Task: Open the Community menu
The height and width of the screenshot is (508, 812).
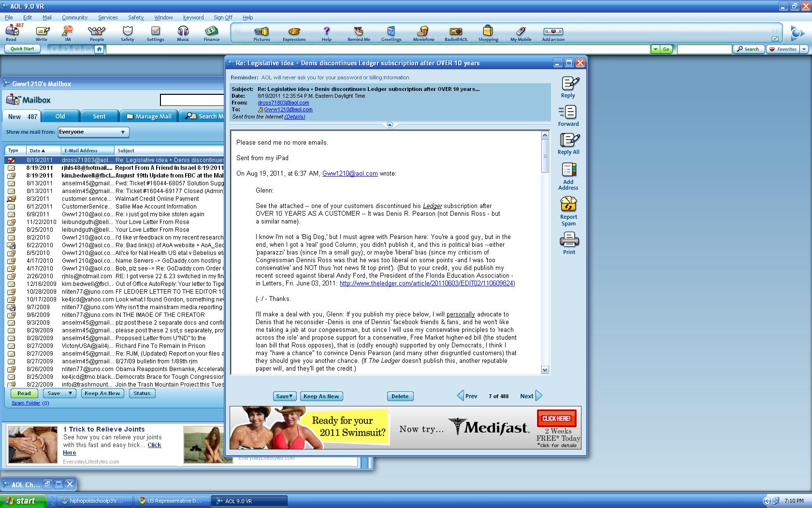Action: click(x=74, y=17)
